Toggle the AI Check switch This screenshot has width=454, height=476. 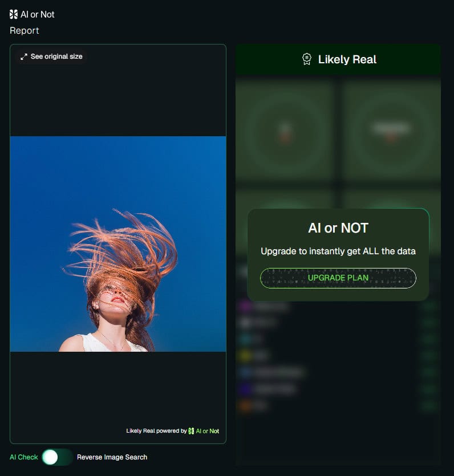point(57,457)
